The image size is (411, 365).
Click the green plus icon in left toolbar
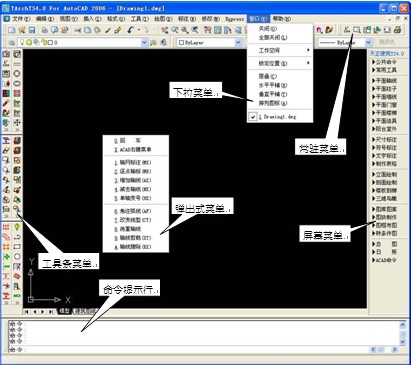pyautogui.click(x=6, y=256)
